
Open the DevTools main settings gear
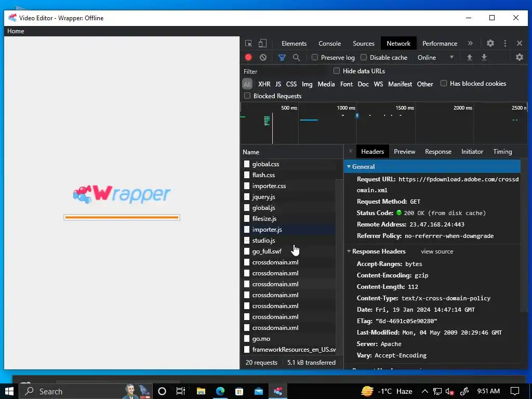pyautogui.click(x=490, y=43)
